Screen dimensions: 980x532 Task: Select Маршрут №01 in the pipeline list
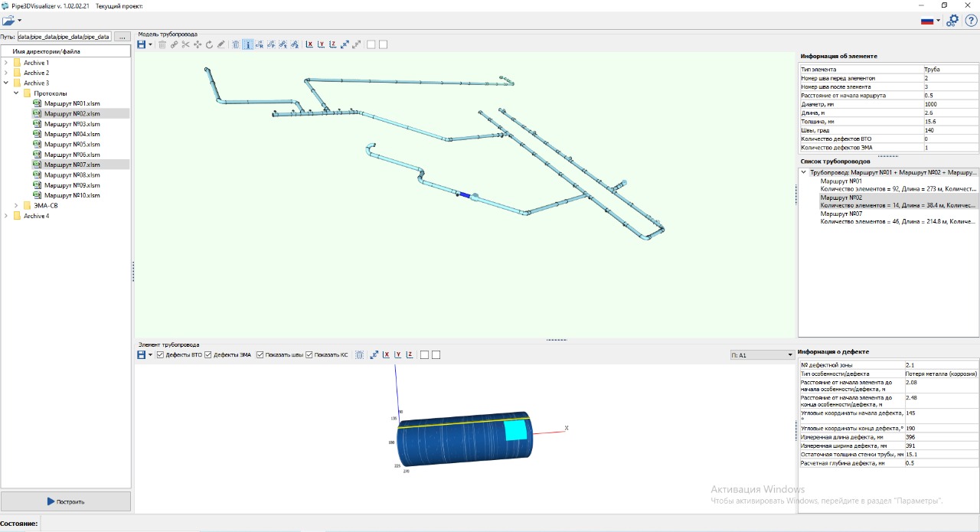click(841, 181)
